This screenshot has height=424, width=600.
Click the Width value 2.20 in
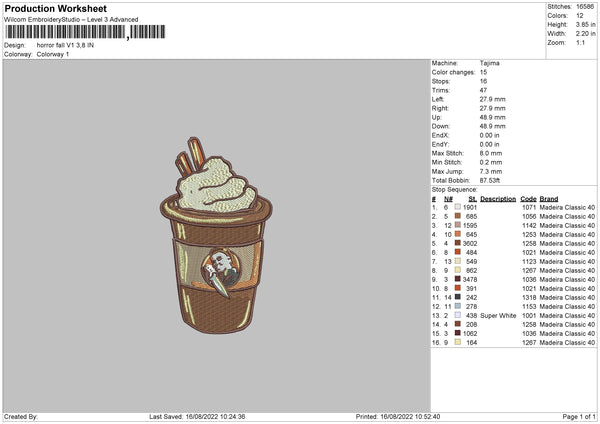pyautogui.click(x=586, y=34)
